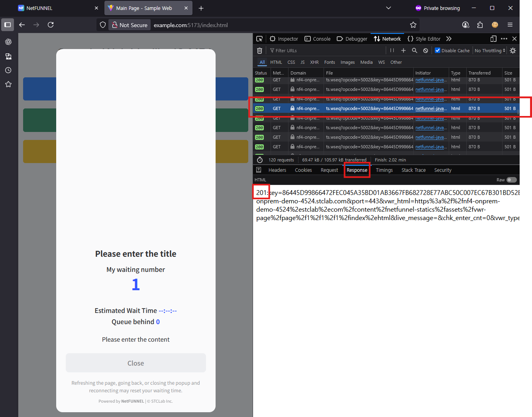The height and width of the screenshot is (417, 532).
Task: Click the Filter URLs input field
Action: tap(327, 51)
